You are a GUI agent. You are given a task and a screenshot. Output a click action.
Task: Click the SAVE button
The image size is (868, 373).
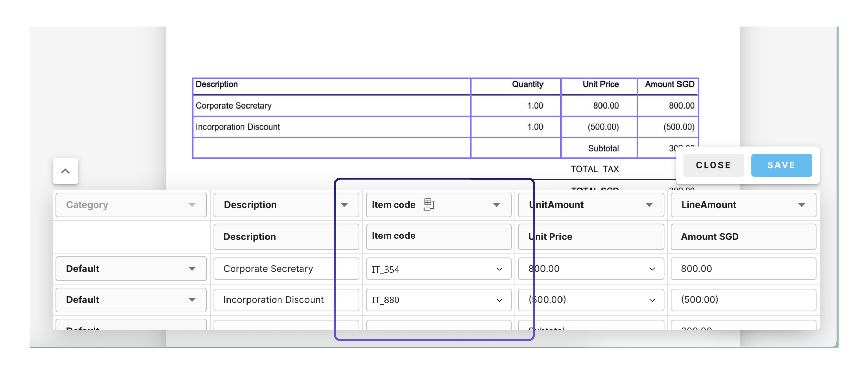781,165
